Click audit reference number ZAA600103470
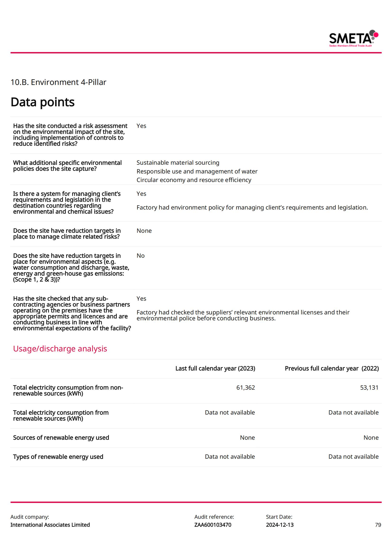The height and width of the screenshot is (555, 392). pyautogui.click(x=212, y=525)
